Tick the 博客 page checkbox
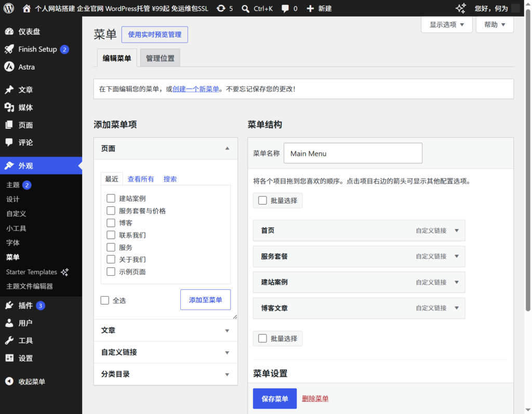 [x=111, y=223]
